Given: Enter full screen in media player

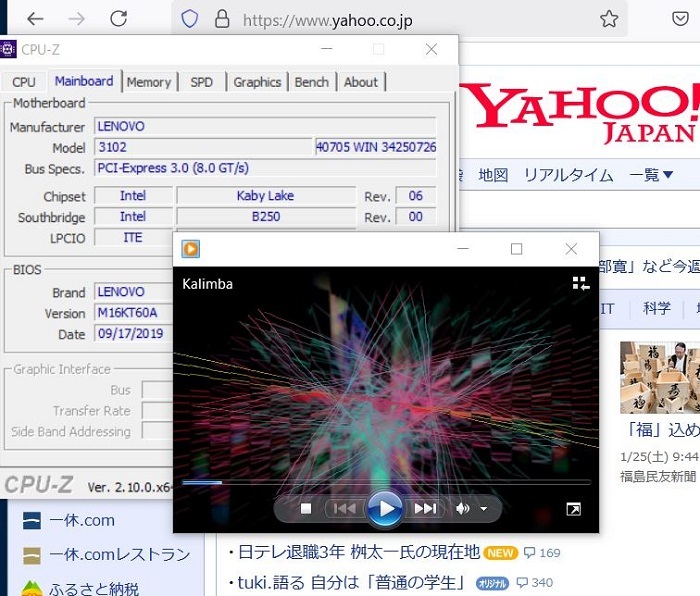Looking at the screenshot, I should 573,509.
